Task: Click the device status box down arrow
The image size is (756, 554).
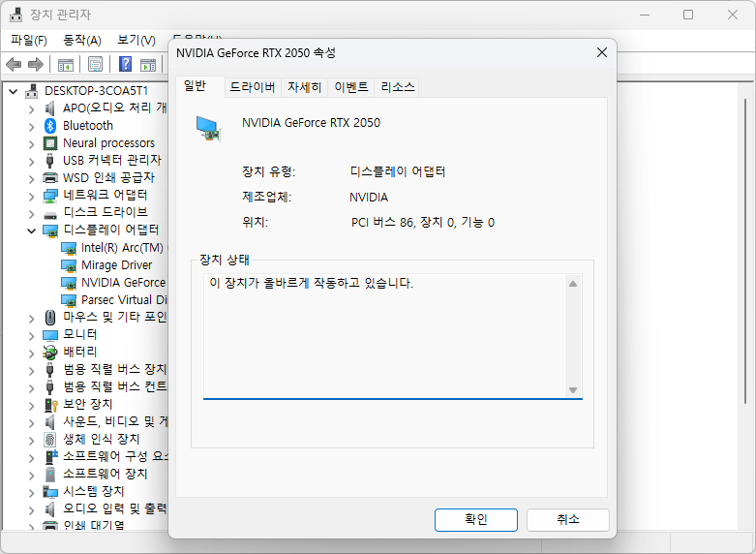Action: click(x=573, y=390)
